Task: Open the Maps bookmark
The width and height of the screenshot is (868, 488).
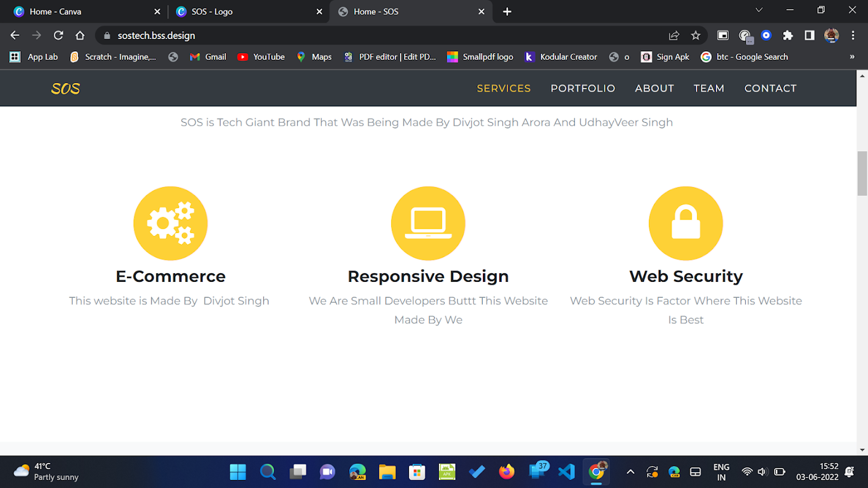Action: [x=314, y=57]
